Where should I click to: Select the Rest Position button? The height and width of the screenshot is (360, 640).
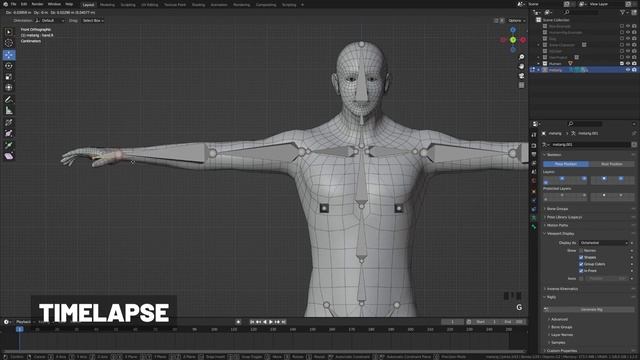[611, 164]
